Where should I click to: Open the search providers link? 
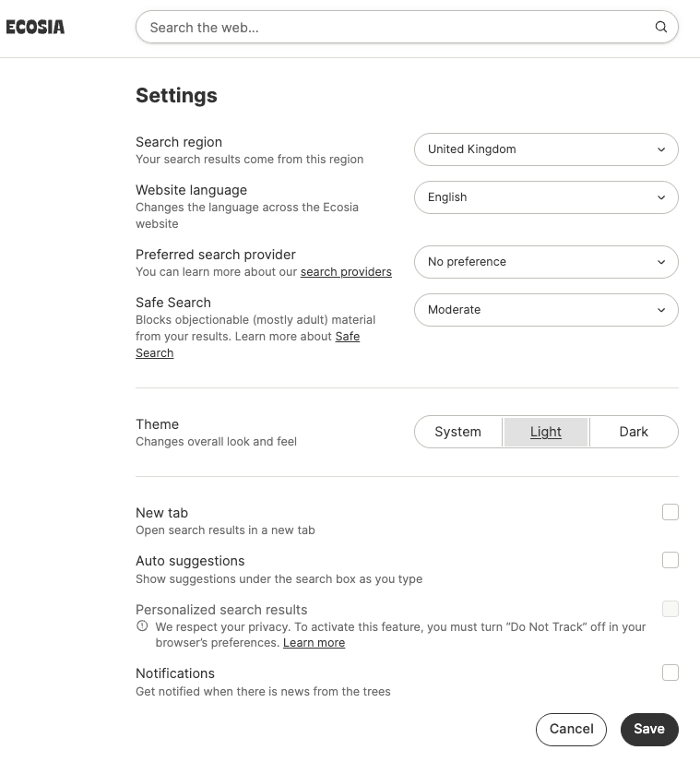pyautogui.click(x=346, y=271)
